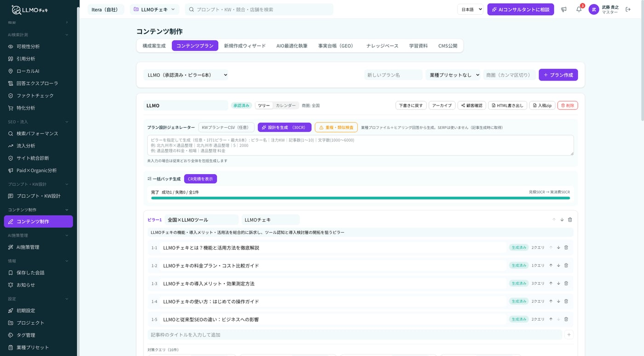Image resolution: width=644 pixels, height=356 pixels.
Task: Move article 1-5 up with its arrow
Action: pos(551,319)
